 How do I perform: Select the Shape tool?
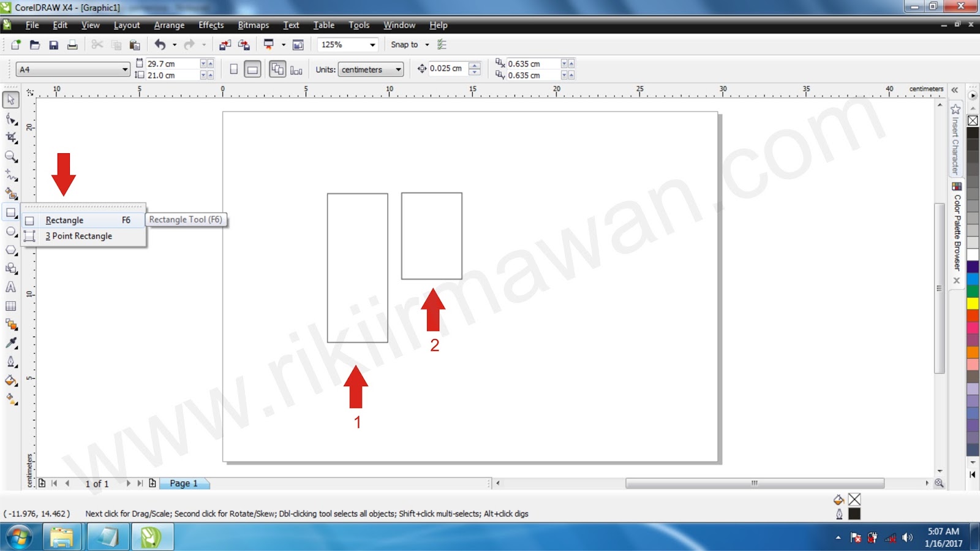click(x=11, y=119)
